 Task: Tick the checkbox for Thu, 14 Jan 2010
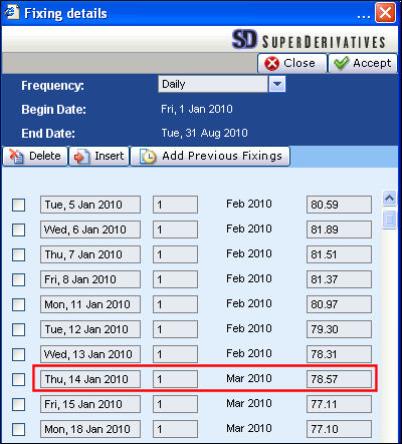coord(18,379)
